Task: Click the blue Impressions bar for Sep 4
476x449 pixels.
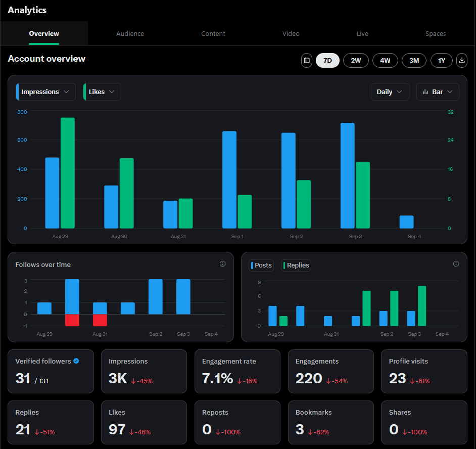Action: coord(406,222)
